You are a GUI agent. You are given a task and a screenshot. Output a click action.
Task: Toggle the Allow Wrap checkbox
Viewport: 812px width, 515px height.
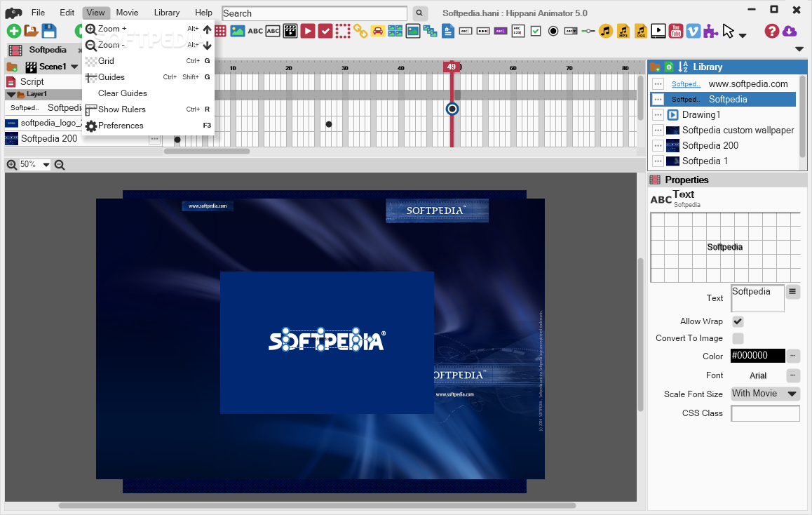coord(738,321)
